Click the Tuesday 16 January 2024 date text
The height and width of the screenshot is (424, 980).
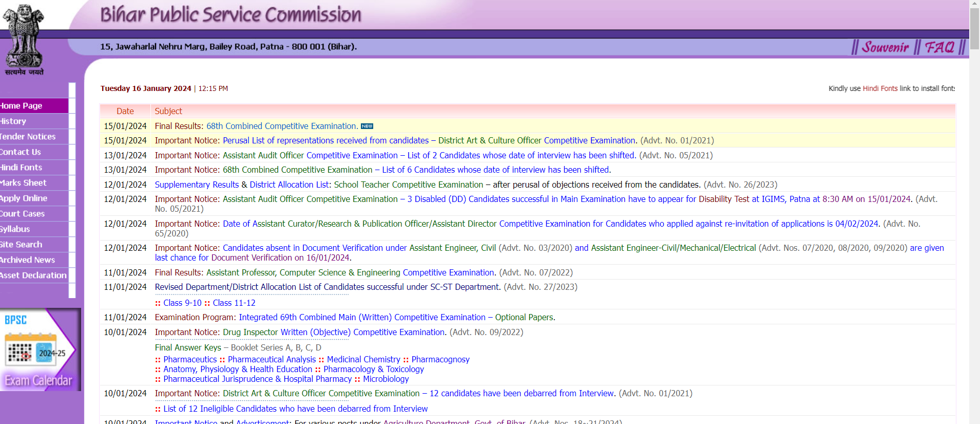coord(146,88)
